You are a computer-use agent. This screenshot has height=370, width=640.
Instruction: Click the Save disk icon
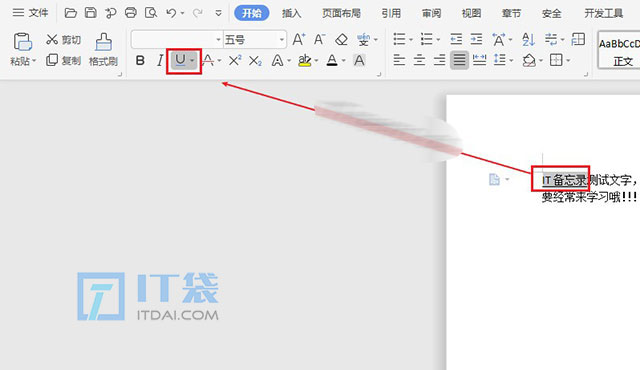click(91, 13)
